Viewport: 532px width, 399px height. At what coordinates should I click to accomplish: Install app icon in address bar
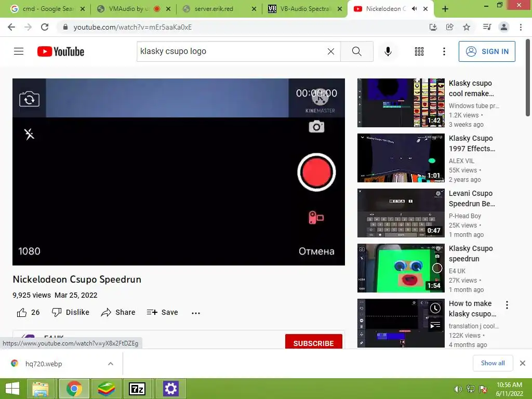tap(433, 27)
